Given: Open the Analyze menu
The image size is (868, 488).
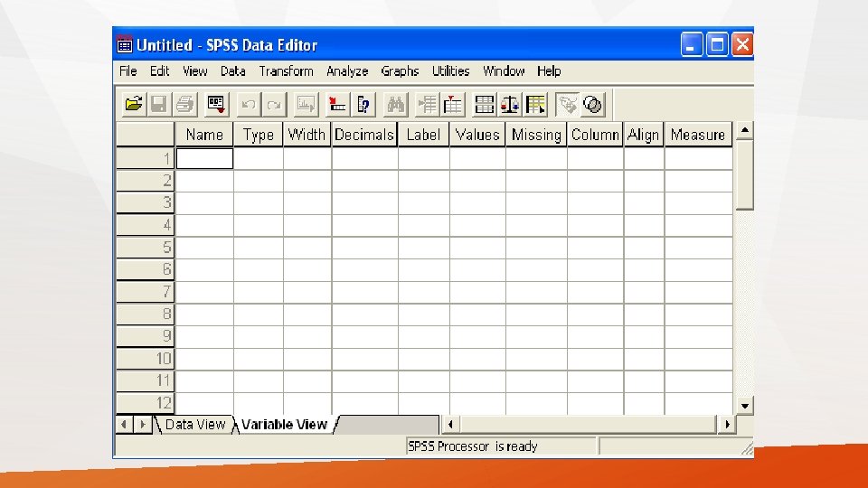Looking at the screenshot, I should click(347, 71).
